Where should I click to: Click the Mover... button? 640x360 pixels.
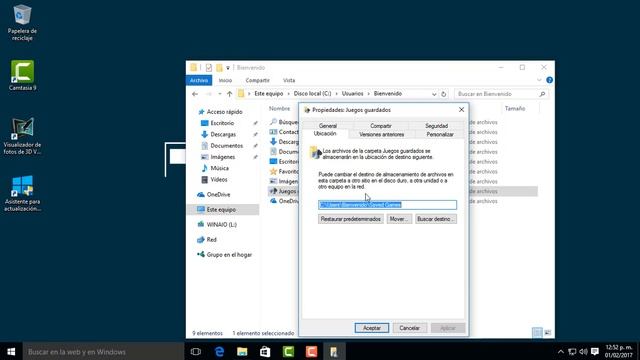tap(399, 219)
